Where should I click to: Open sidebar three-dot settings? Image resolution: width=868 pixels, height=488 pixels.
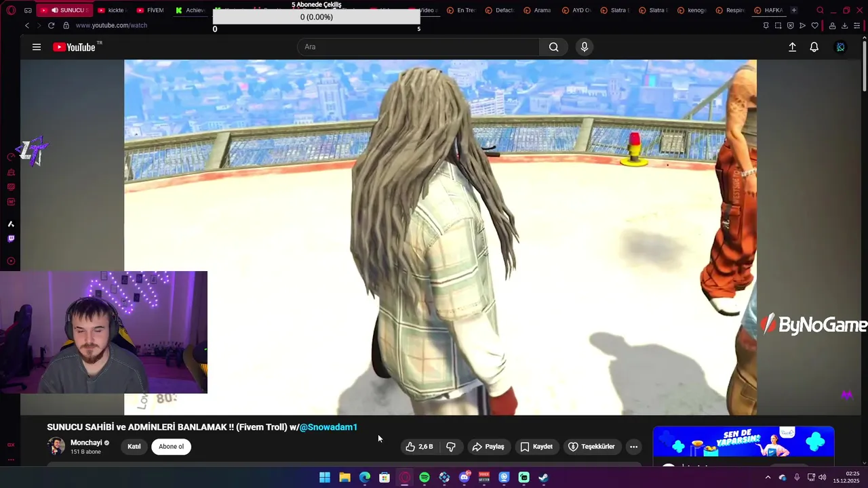point(11,460)
